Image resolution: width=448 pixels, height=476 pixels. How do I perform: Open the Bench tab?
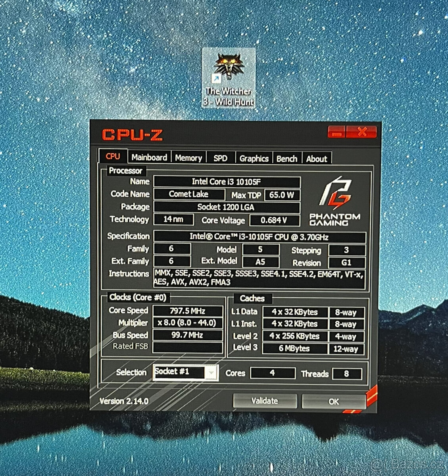click(x=287, y=158)
